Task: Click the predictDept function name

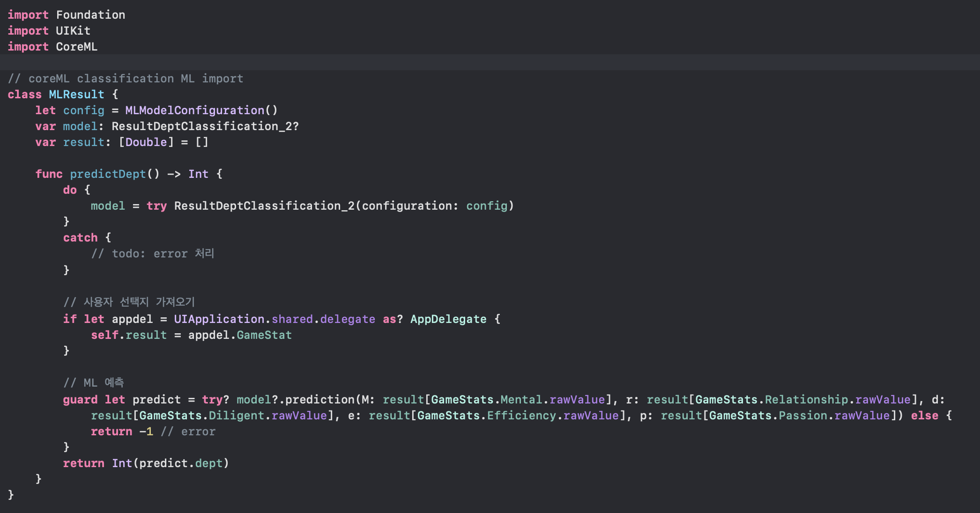Action: point(108,174)
